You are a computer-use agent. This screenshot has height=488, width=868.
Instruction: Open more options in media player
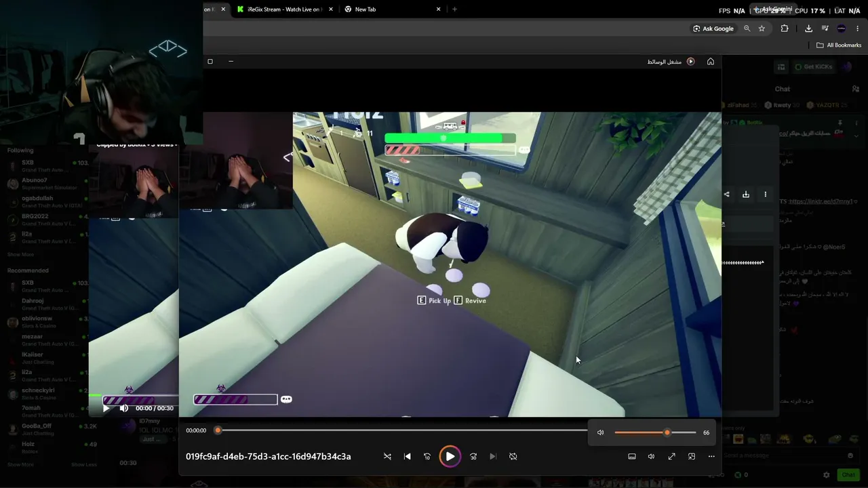[x=711, y=457]
